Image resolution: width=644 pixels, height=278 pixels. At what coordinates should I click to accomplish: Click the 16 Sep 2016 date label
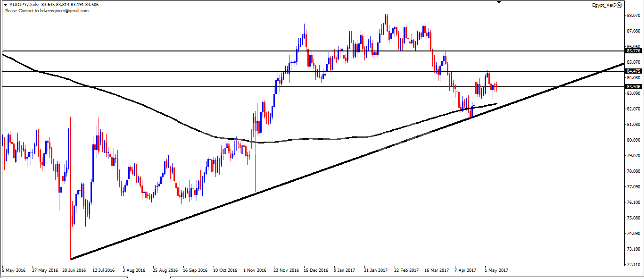[x=195, y=271]
